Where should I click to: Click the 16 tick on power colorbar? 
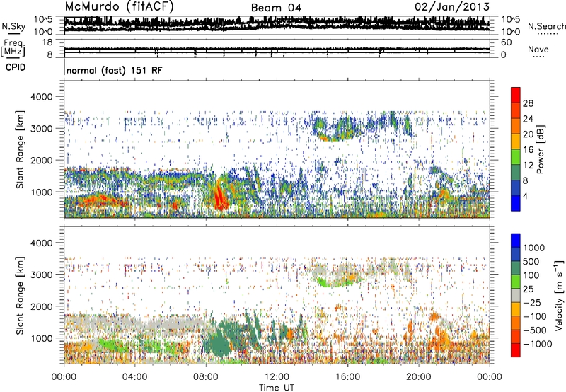[x=528, y=150]
